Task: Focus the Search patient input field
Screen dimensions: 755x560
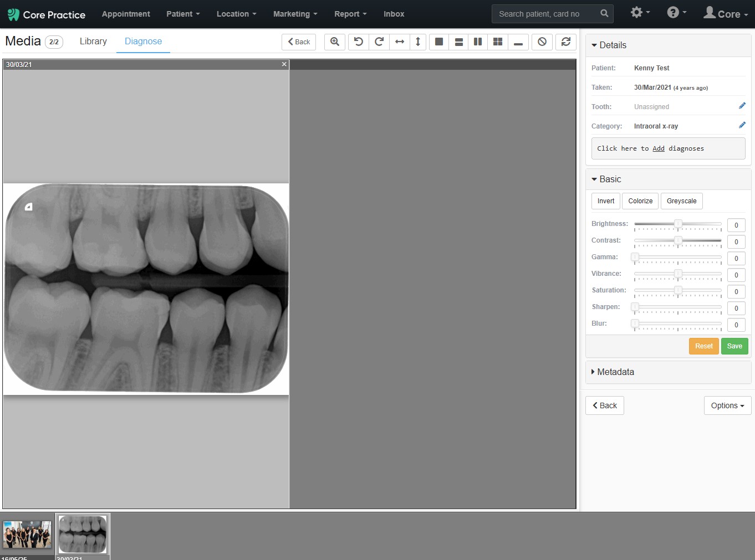Action: click(x=545, y=14)
